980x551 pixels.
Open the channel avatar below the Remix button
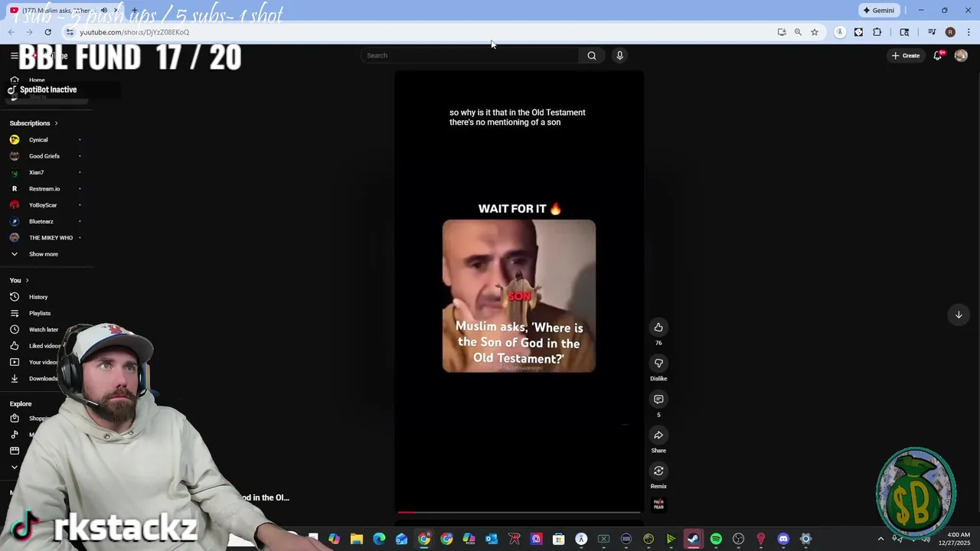(658, 504)
